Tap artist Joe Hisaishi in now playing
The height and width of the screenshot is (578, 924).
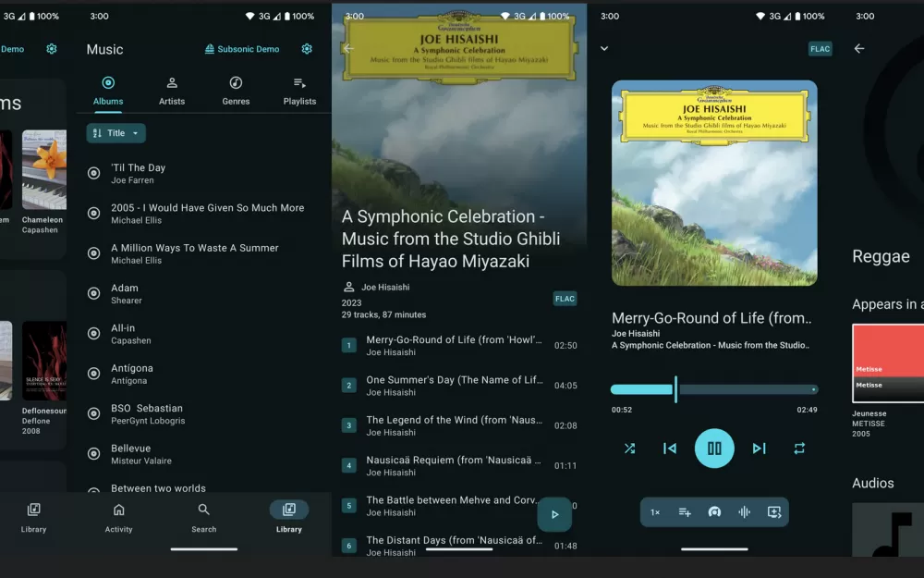(x=636, y=333)
